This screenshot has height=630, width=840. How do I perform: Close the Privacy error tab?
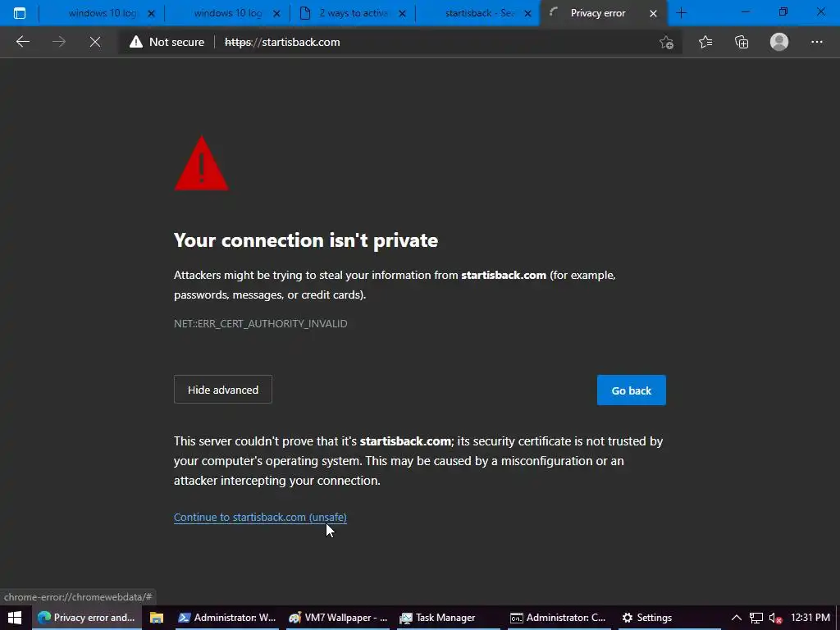(653, 13)
